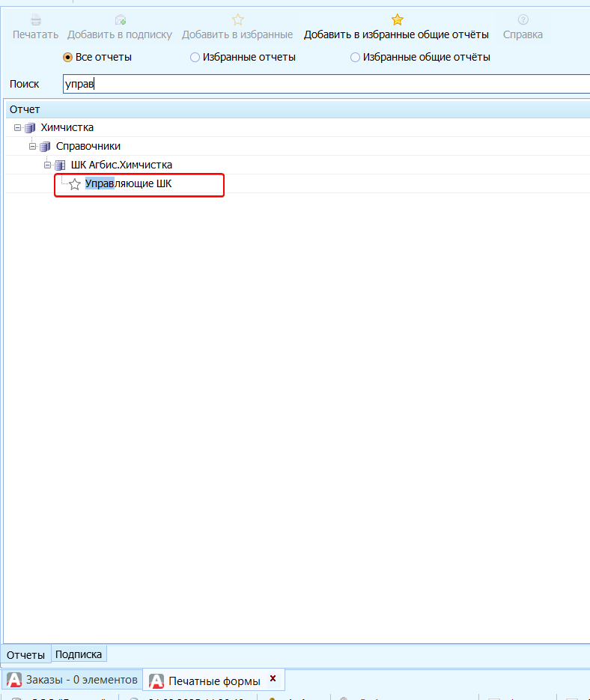590x700 pixels.
Task: Click the Добавить в избранные star icon
Action: click(237, 20)
